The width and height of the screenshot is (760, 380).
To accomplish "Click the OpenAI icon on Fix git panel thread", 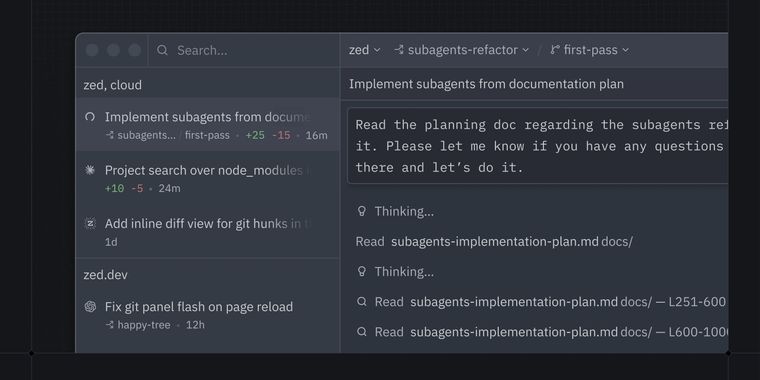I will click(x=90, y=306).
